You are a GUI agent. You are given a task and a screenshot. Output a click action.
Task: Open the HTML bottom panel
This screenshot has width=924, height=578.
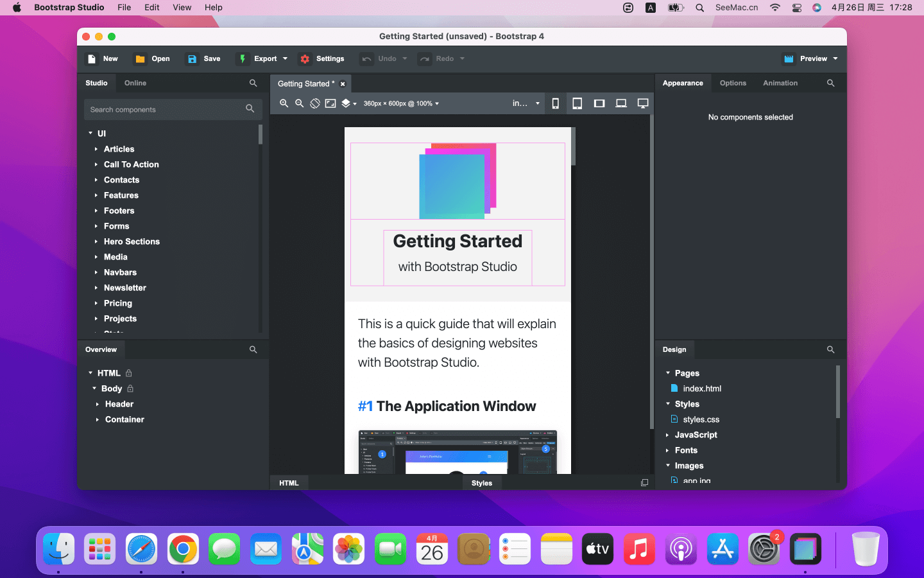click(289, 483)
